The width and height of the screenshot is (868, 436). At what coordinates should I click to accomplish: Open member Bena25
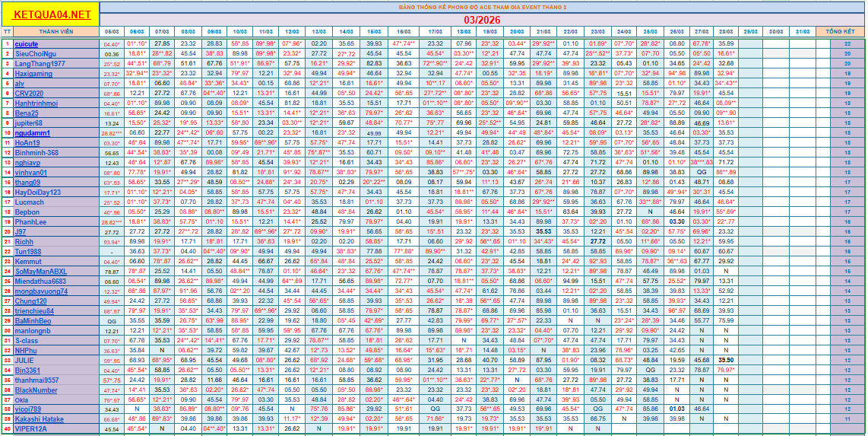tap(27, 113)
